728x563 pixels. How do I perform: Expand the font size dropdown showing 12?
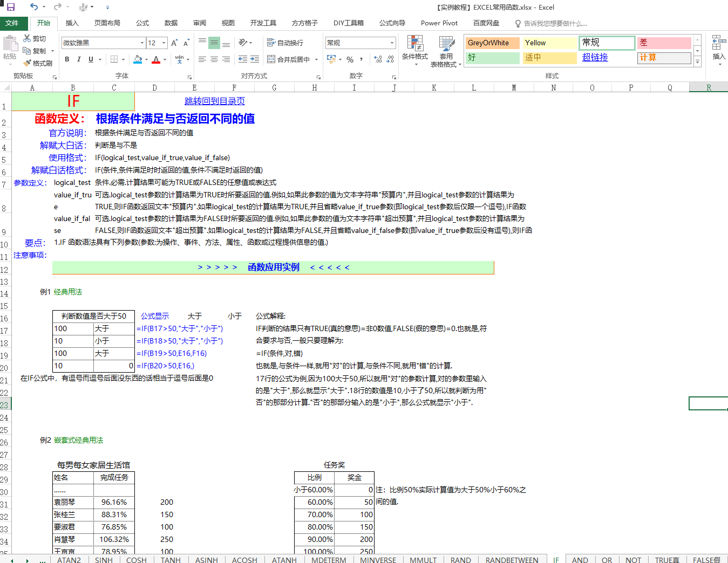pyautogui.click(x=164, y=43)
